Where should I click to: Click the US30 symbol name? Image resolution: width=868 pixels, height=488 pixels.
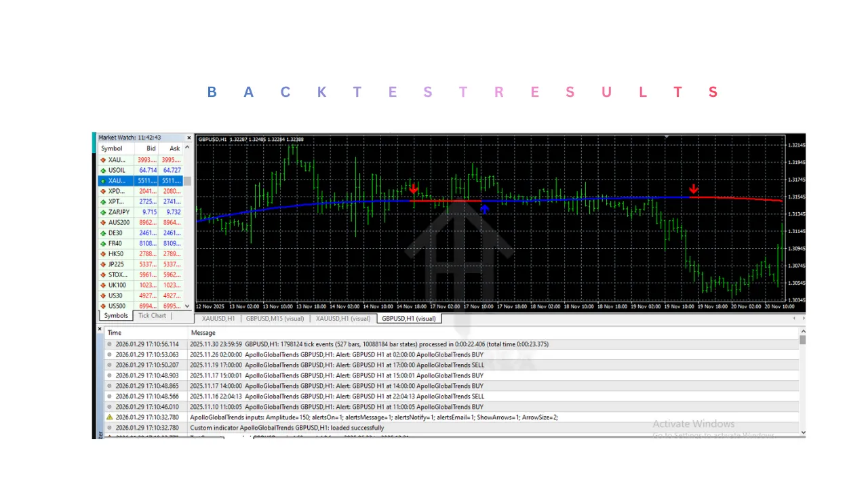pyautogui.click(x=115, y=296)
